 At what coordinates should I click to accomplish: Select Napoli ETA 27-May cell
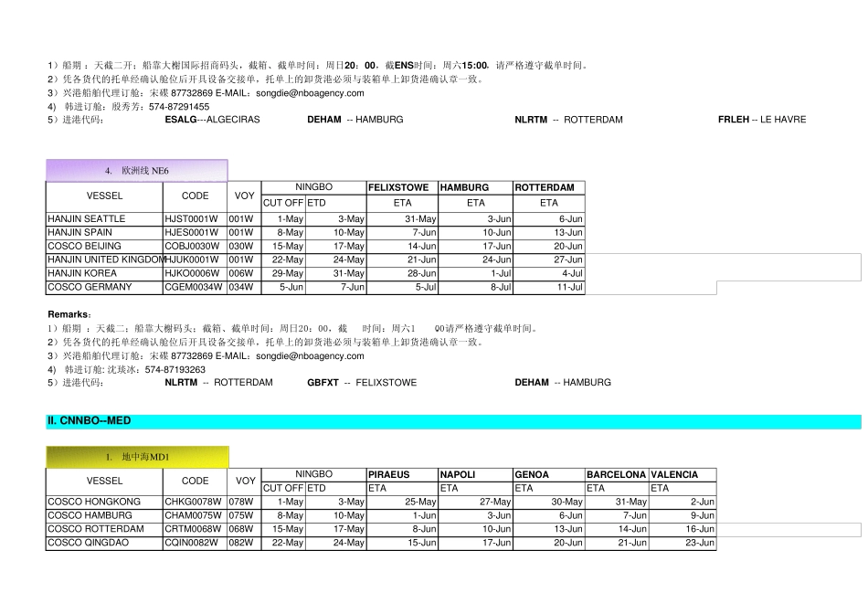pos(475,502)
